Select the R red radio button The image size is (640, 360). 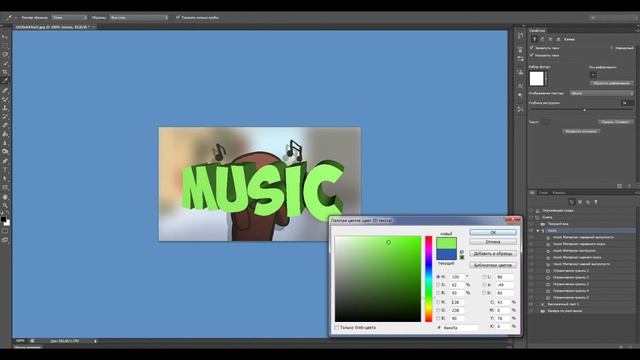pyautogui.click(x=438, y=302)
